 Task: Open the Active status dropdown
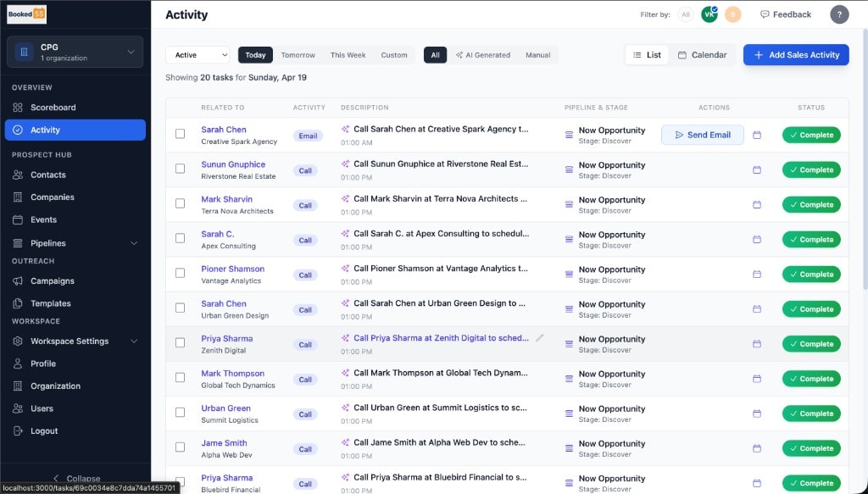coord(198,55)
